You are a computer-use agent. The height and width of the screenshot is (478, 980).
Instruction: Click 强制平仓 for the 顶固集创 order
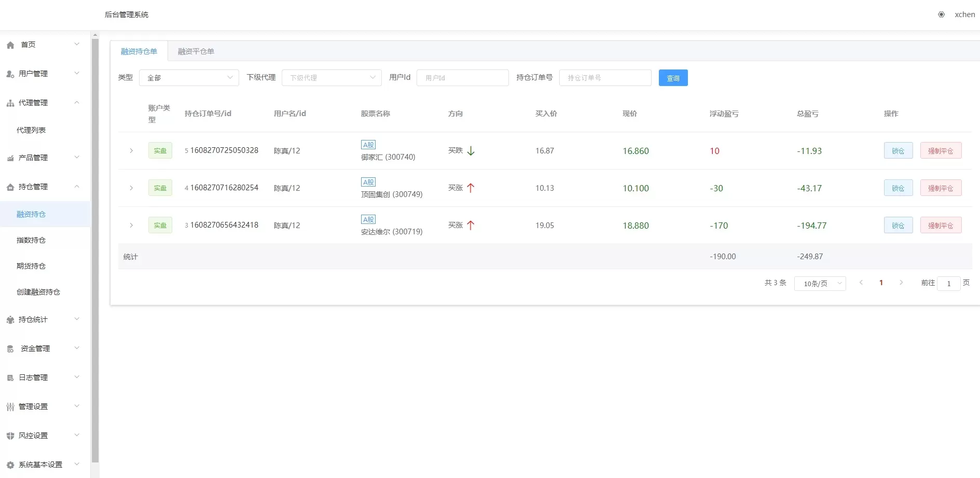point(941,188)
